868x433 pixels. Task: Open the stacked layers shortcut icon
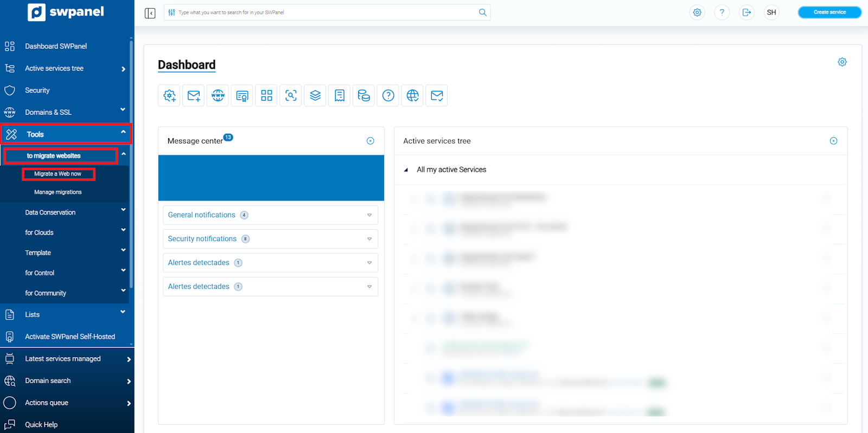coord(315,96)
